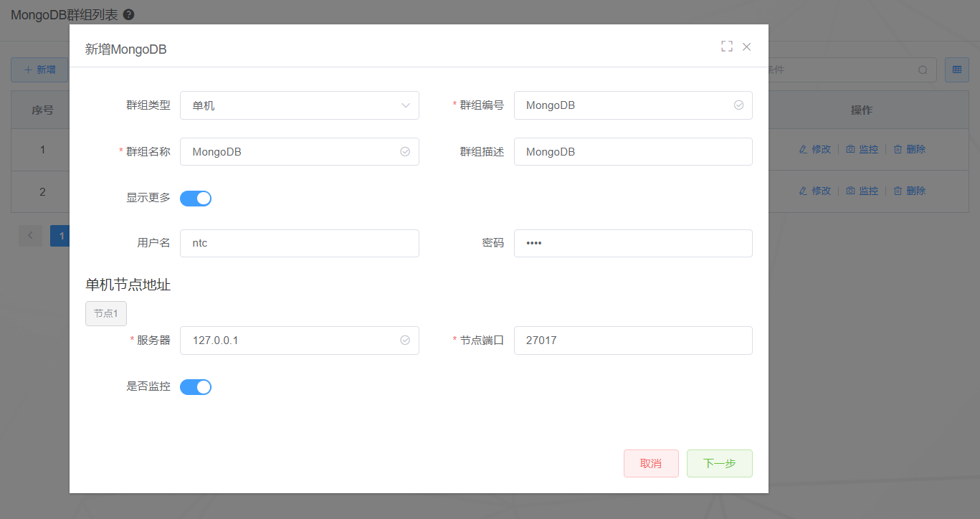Click 修改 link in row 2
Viewport: 980px width, 519px height.
815,191
